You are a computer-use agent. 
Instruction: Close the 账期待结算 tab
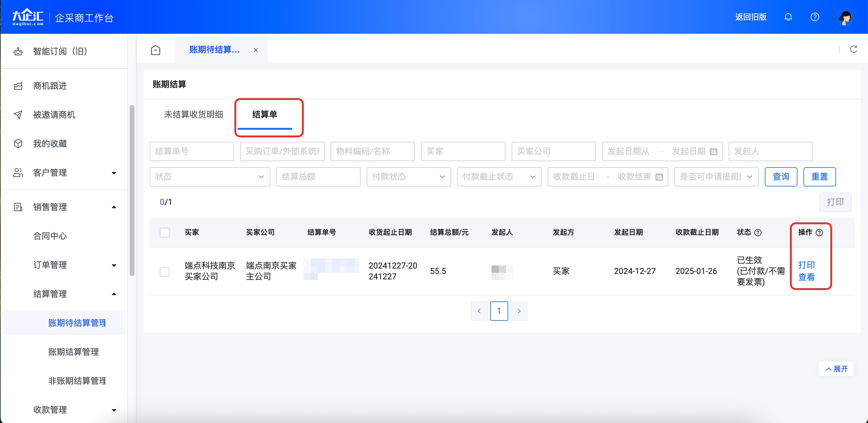(x=256, y=50)
